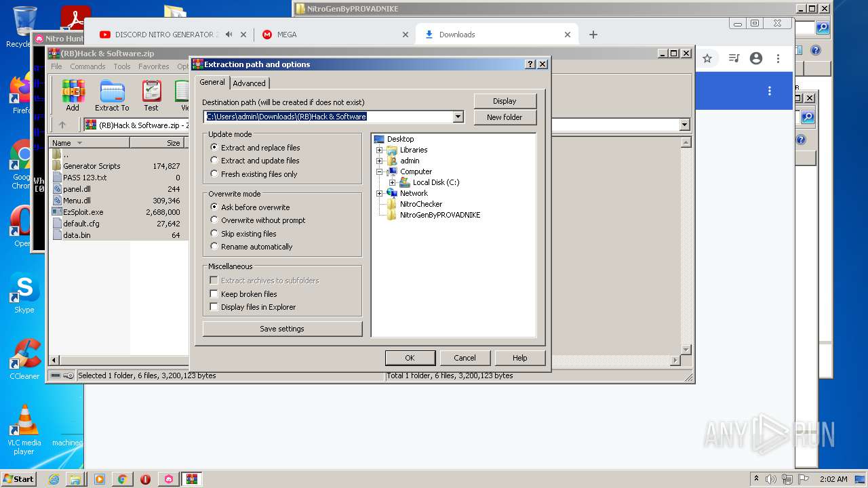868x488 pixels.
Task: Open WinRAR address bar dropdown arrow
Action: click(684, 125)
